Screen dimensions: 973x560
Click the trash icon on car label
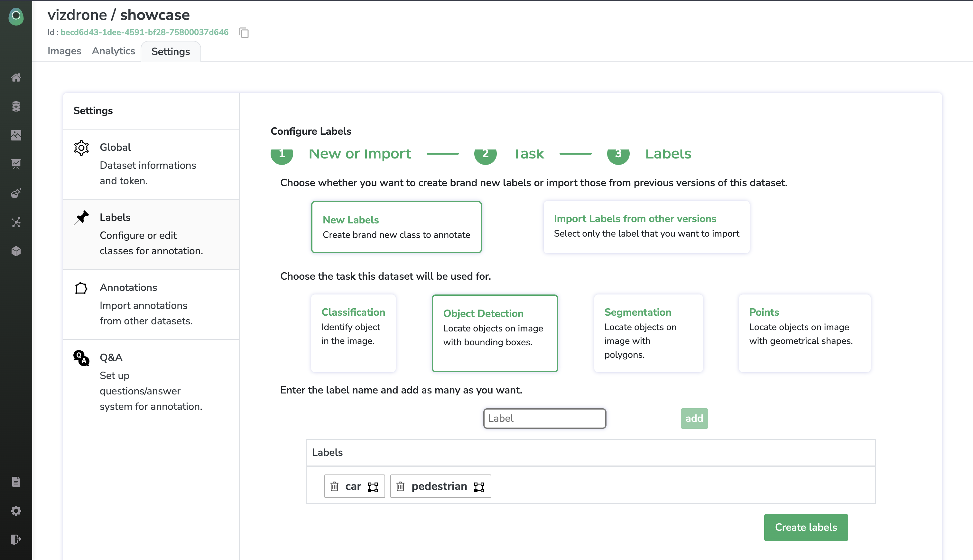(x=334, y=486)
